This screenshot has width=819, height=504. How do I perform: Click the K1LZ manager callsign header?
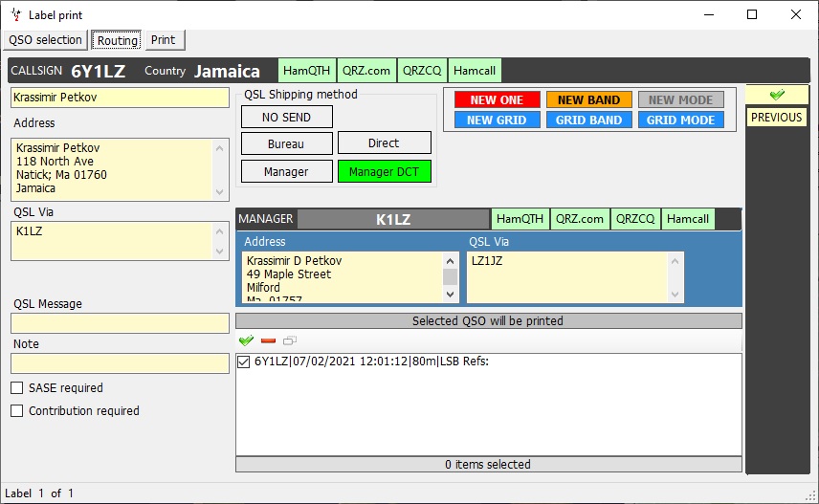click(393, 219)
